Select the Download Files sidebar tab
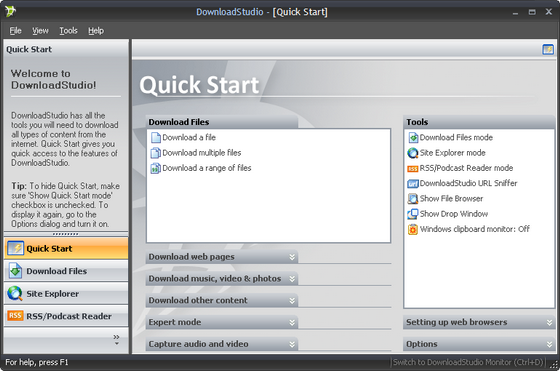Viewport: 560px width, 371px height. [66, 271]
